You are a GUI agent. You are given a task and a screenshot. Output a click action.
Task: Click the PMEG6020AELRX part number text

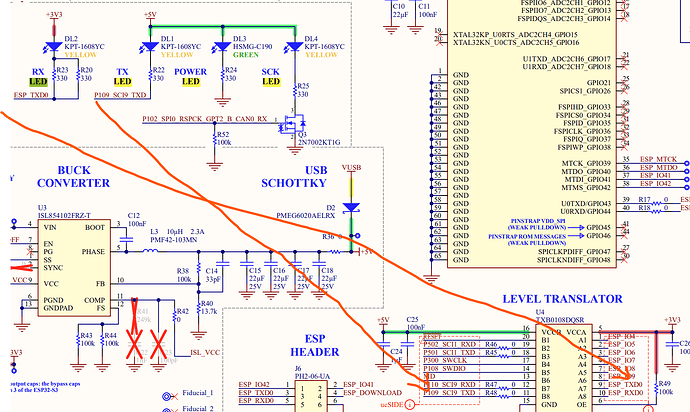(305, 216)
